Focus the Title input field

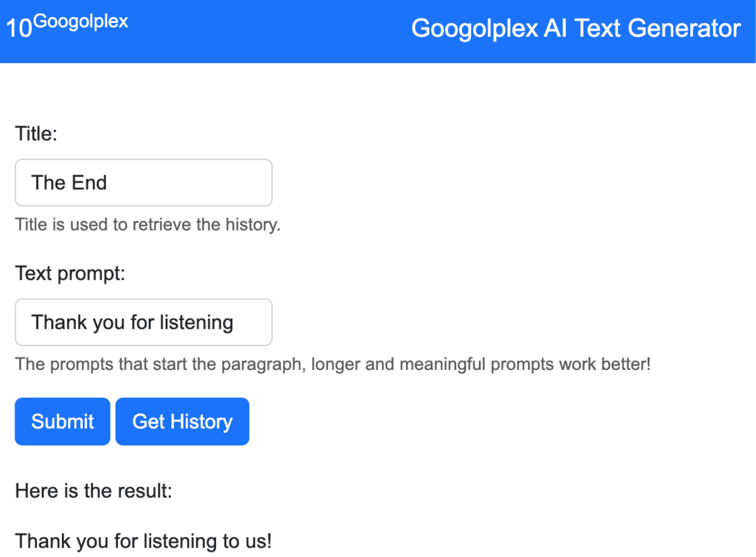143,183
